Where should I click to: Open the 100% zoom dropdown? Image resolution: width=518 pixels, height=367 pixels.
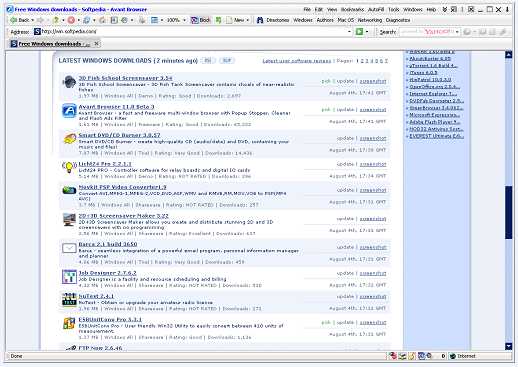point(184,20)
